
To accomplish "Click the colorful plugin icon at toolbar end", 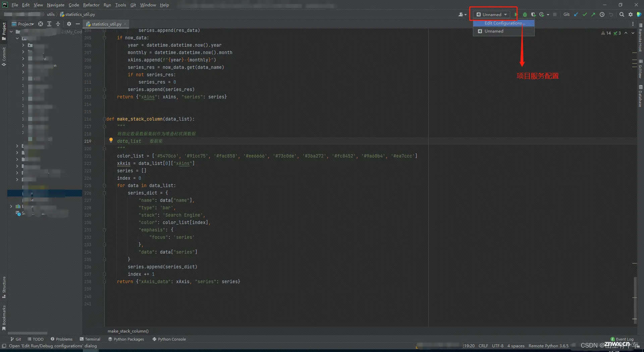I will click(x=639, y=14).
